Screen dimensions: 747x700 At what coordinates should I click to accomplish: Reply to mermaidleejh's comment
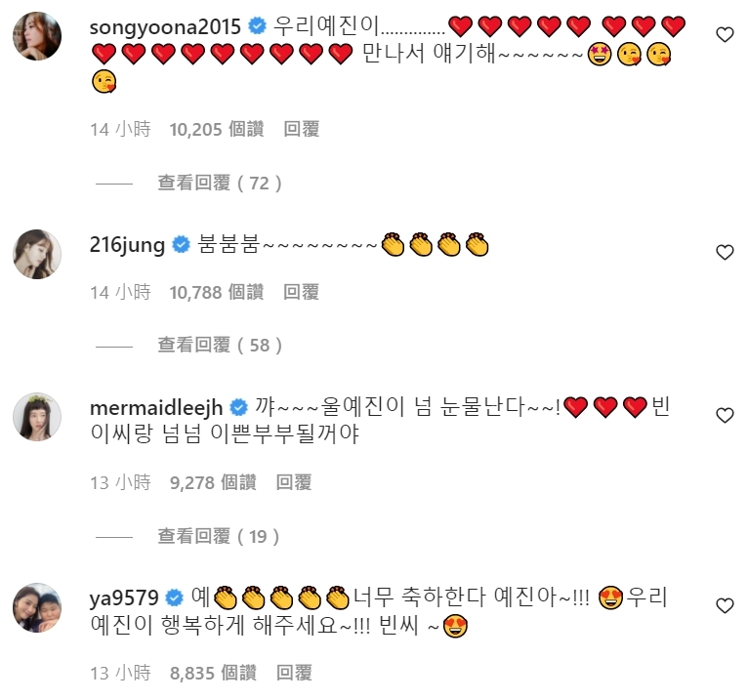(294, 481)
